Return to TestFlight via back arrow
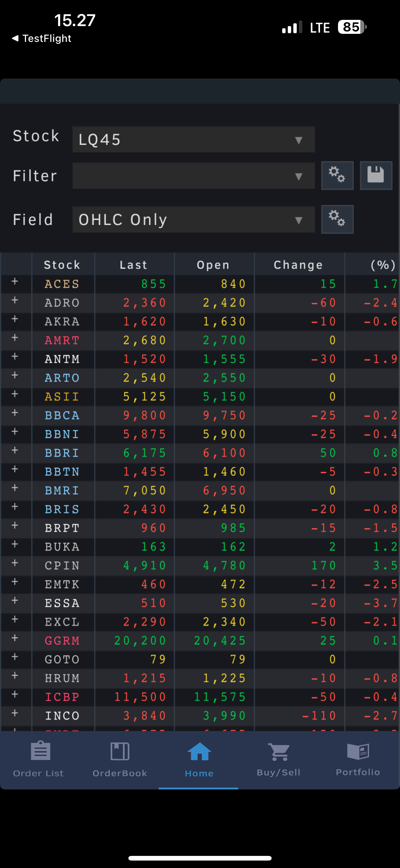Screen dimensions: 400x868 click(16, 38)
